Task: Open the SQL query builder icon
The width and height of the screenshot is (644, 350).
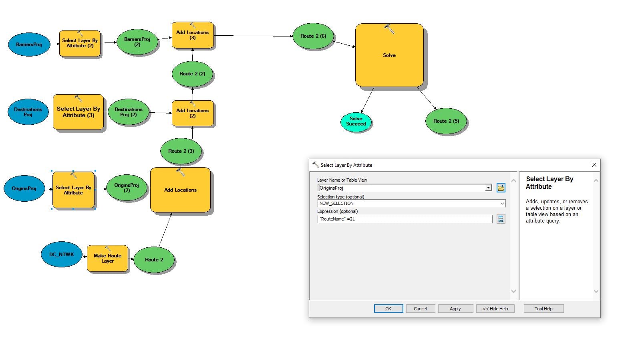Action: (501, 219)
